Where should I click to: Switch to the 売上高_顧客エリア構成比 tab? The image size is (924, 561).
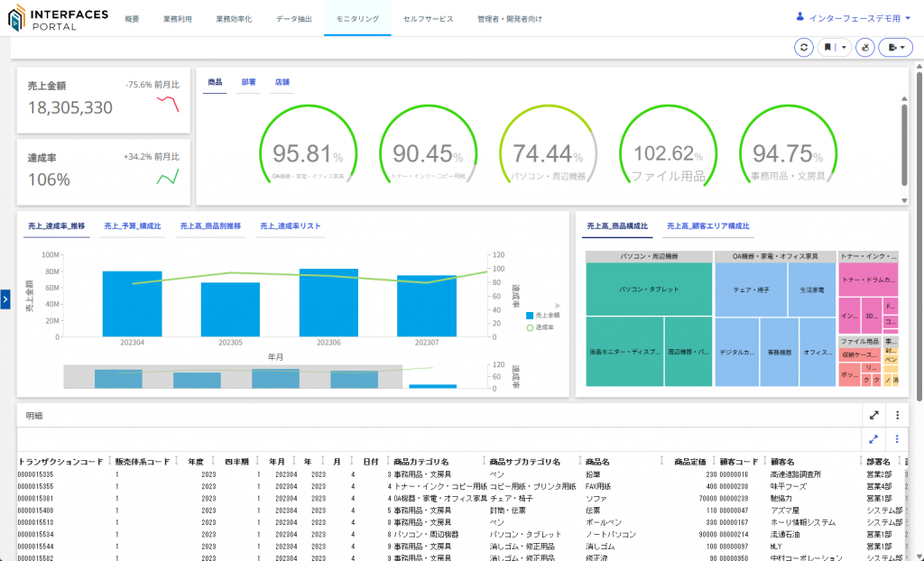click(x=708, y=226)
